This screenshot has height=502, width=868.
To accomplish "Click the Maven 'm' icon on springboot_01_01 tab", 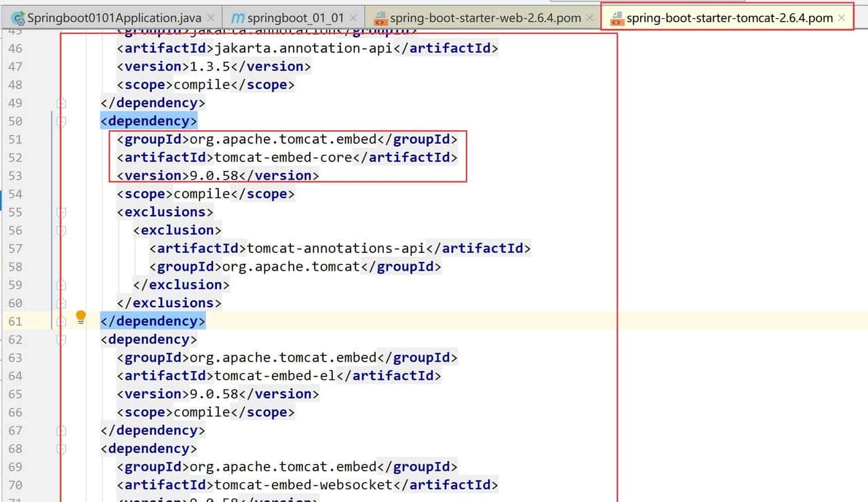I will click(x=237, y=18).
